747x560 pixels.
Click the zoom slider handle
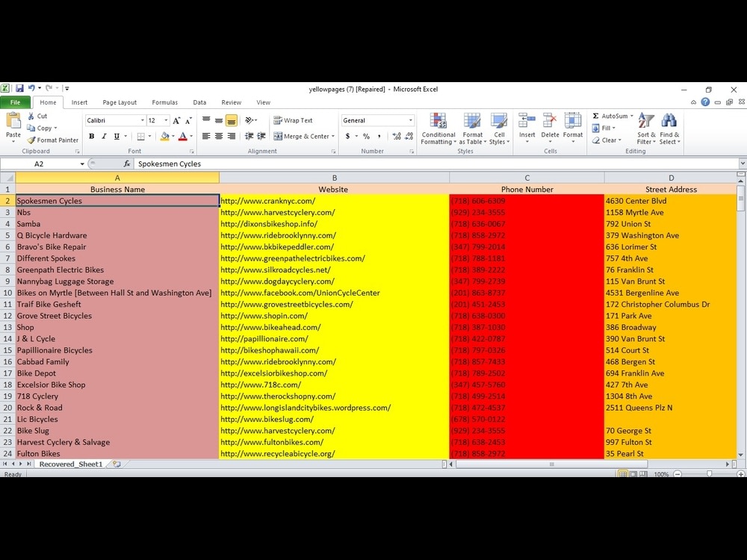coord(710,474)
